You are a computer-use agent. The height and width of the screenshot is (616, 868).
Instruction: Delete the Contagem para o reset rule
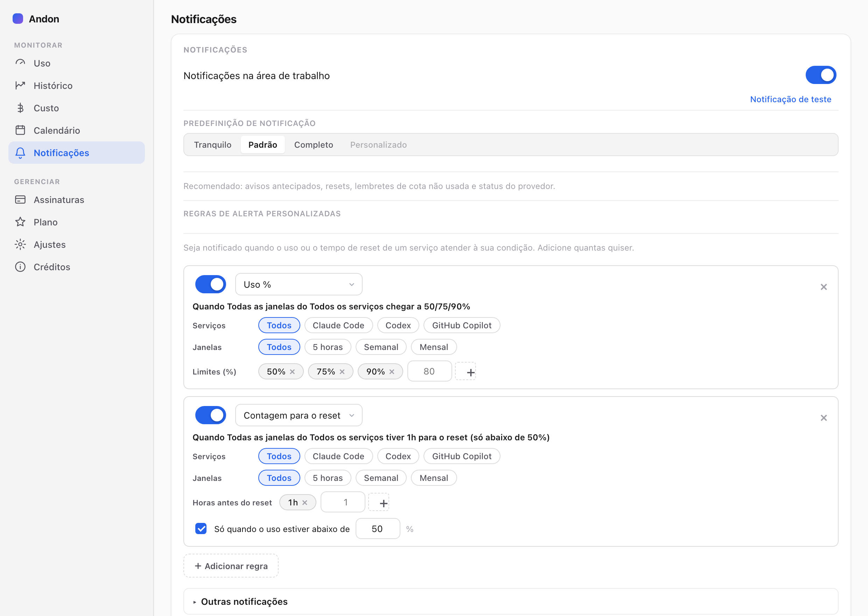(824, 418)
